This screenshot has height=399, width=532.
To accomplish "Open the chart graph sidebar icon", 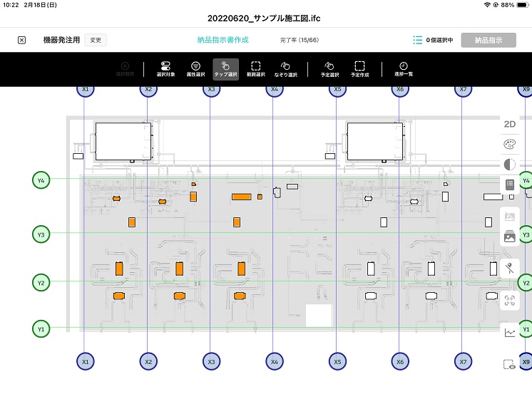I will (x=509, y=333).
